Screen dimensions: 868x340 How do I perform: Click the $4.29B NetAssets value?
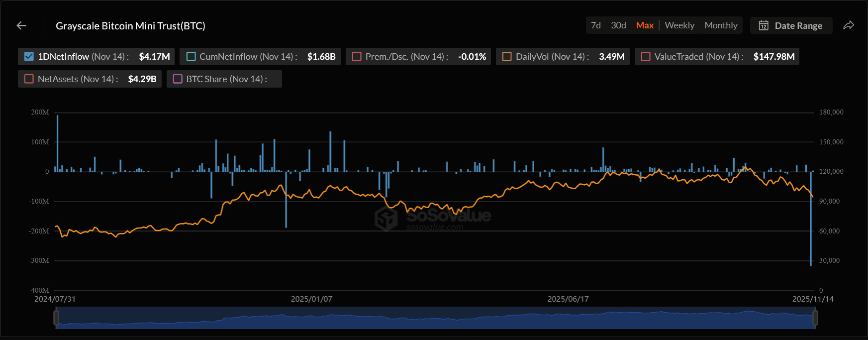pyautogui.click(x=142, y=79)
